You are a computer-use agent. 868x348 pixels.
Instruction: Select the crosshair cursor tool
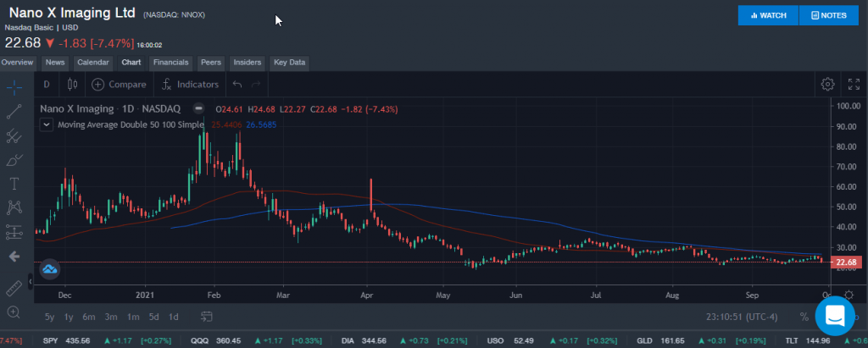coord(14,86)
